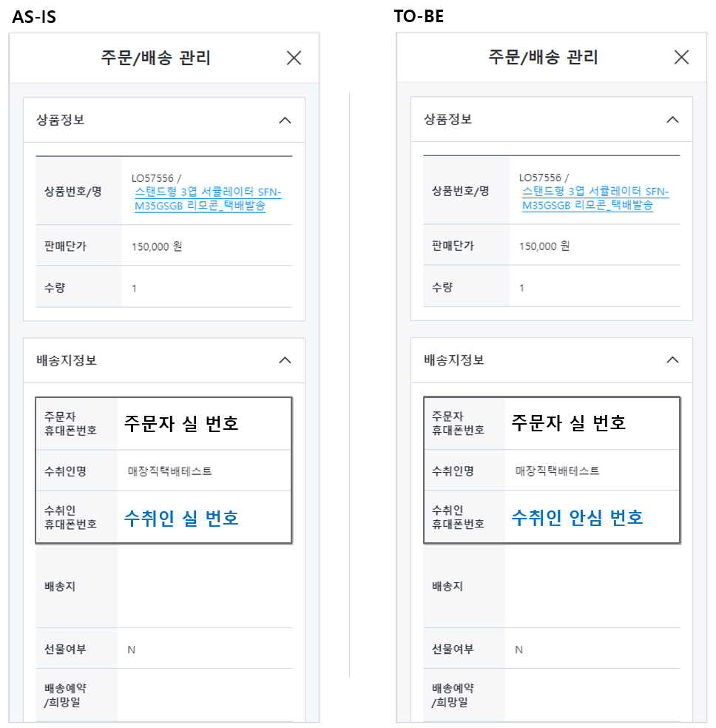The image size is (716, 728).
Task: Close the AS-IS 주문/배송 관리 panel
Action: (294, 58)
